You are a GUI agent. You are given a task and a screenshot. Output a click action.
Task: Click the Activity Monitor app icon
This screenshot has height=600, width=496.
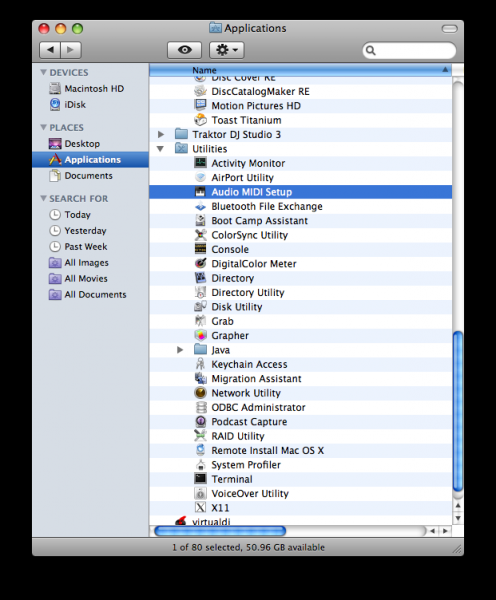(x=200, y=163)
